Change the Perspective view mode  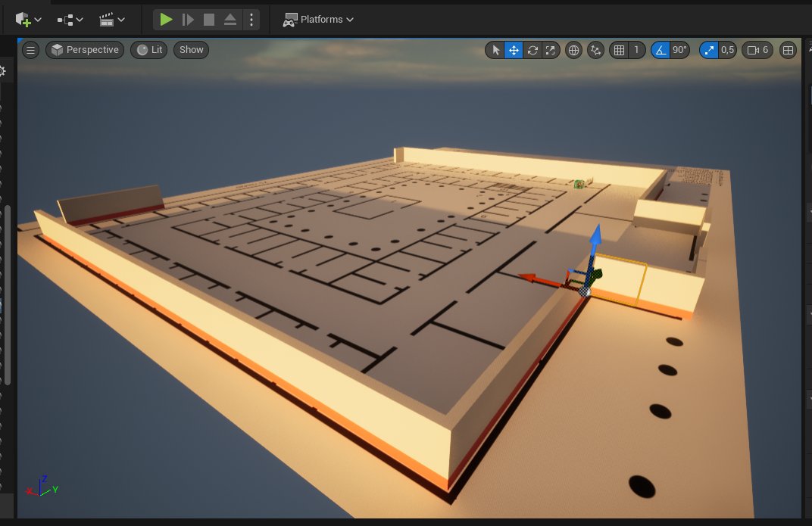pos(85,50)
